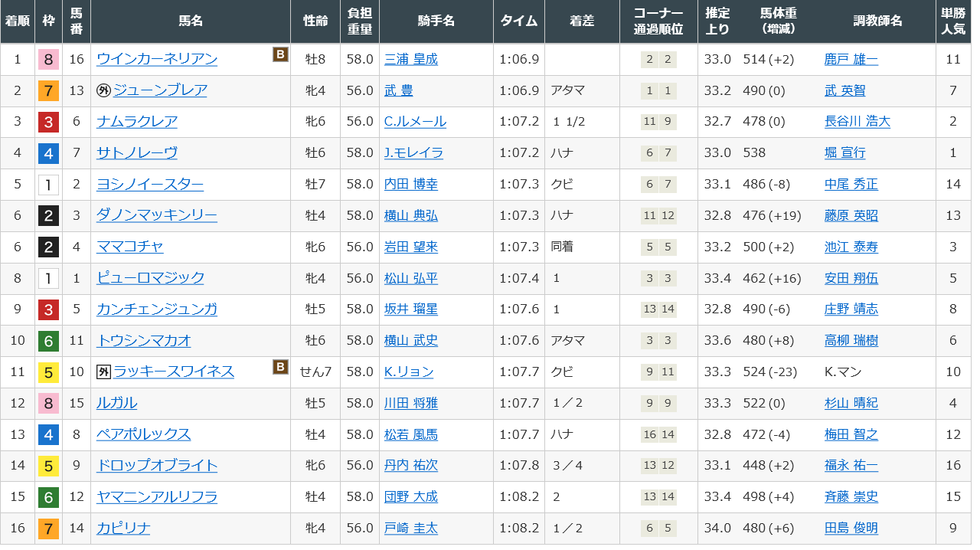
Task: Click the タイム column header
Action: pos(519,21)
